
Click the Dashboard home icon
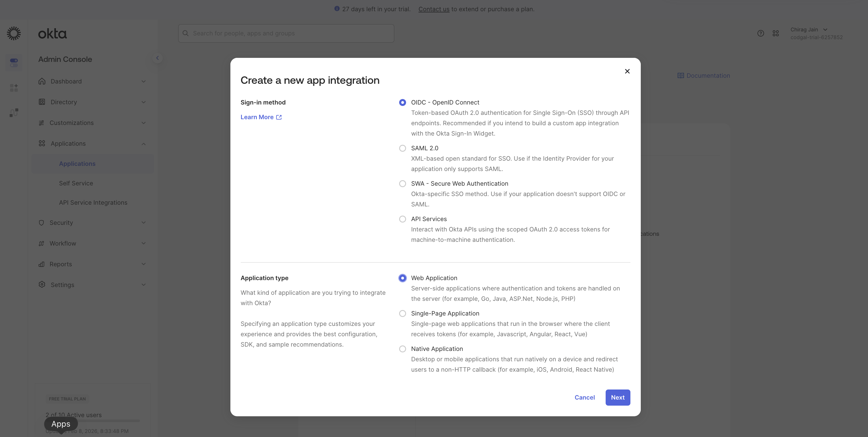[42, 81]
